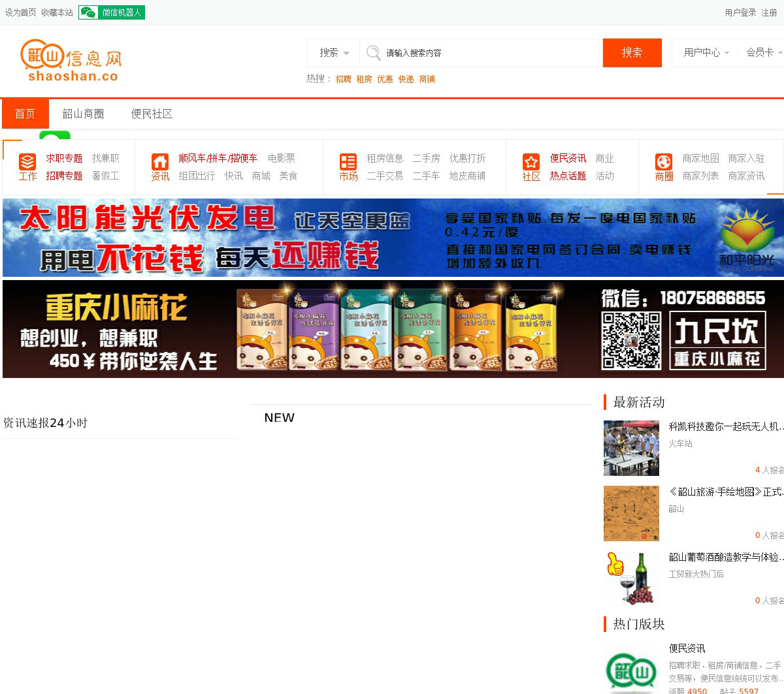Click 设为首页 link
784x694 pixels.
point(21,12)
